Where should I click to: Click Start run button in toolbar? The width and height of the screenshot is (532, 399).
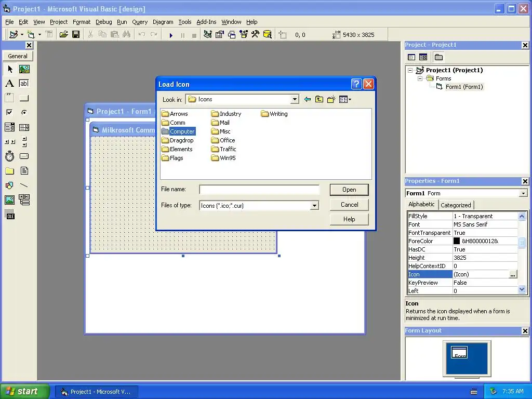[x=171, y=35]
